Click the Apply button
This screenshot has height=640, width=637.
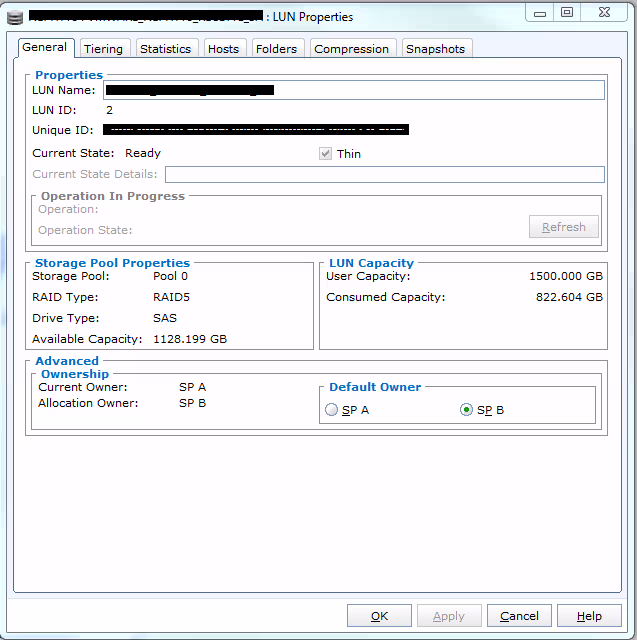449,616
